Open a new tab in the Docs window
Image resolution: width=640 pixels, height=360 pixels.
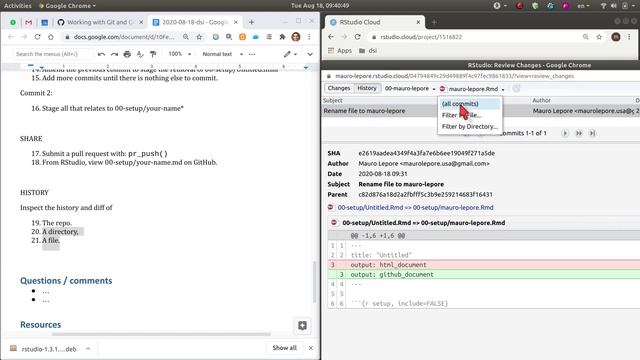point(251,22)
